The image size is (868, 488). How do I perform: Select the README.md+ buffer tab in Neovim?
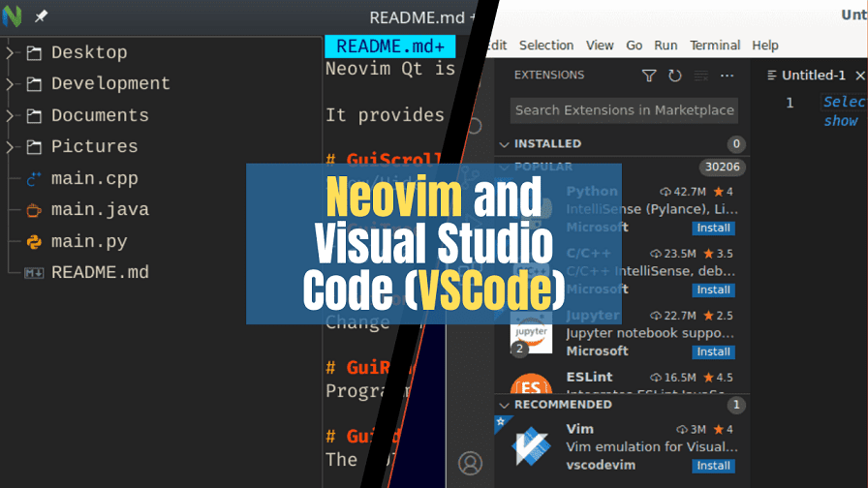390,46
